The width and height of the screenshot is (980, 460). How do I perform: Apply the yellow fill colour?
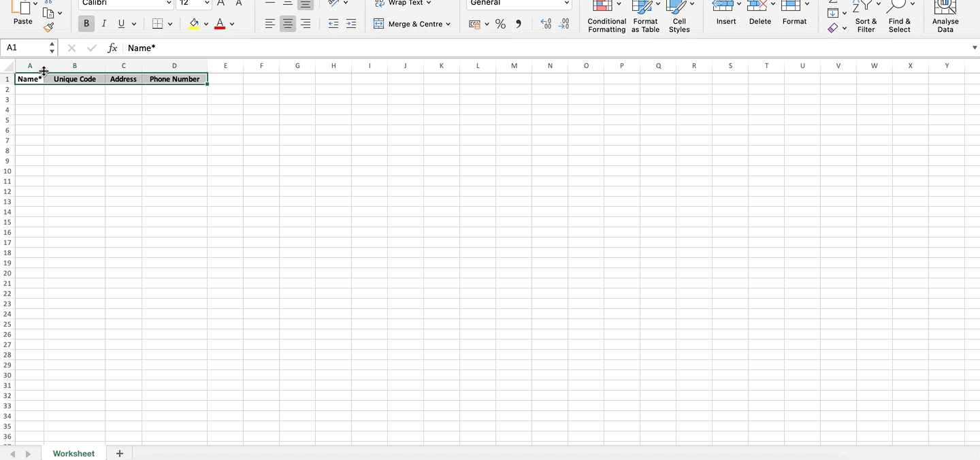pos(194,24)
